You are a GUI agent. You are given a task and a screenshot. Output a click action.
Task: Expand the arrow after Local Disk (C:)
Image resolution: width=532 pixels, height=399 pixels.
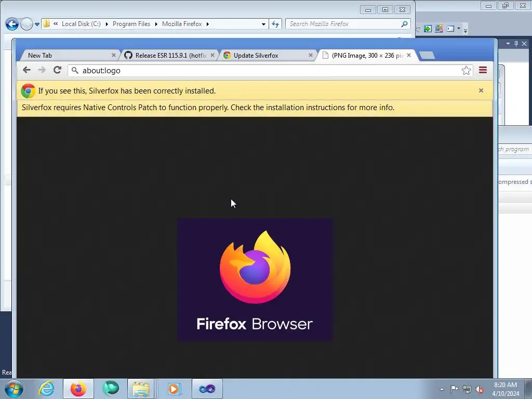(x=107, y=24)
